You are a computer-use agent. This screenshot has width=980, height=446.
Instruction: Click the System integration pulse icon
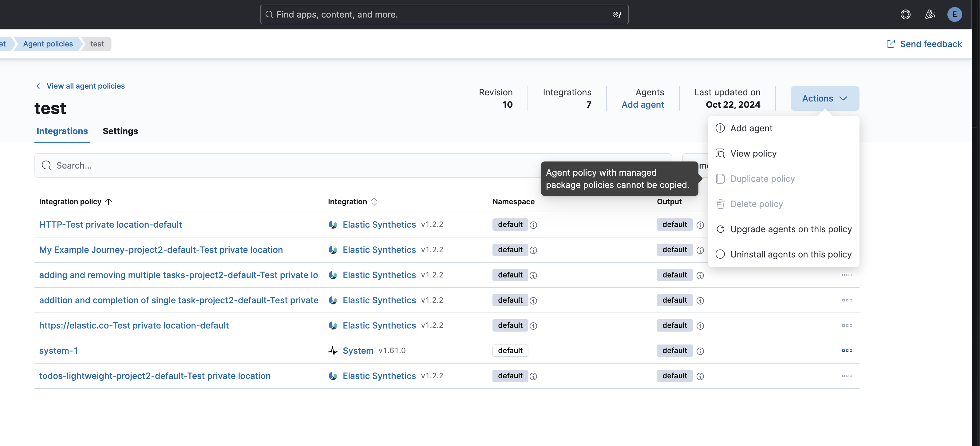pyautogui.click(x=333, y=350)
